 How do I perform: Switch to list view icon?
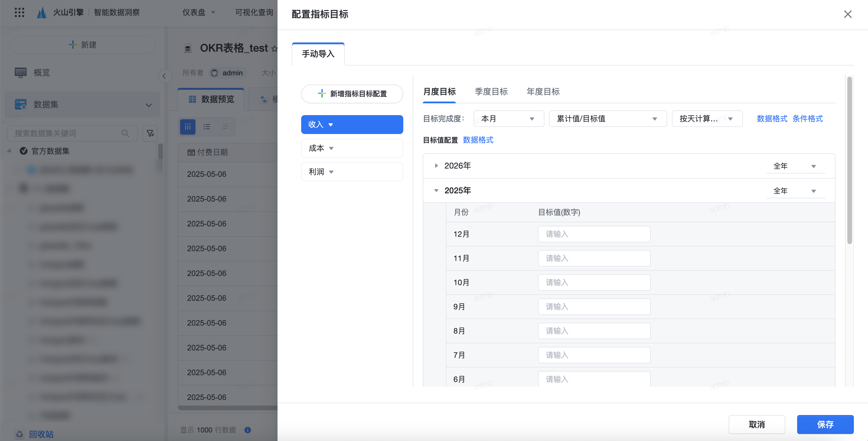[x=207, y=127]
